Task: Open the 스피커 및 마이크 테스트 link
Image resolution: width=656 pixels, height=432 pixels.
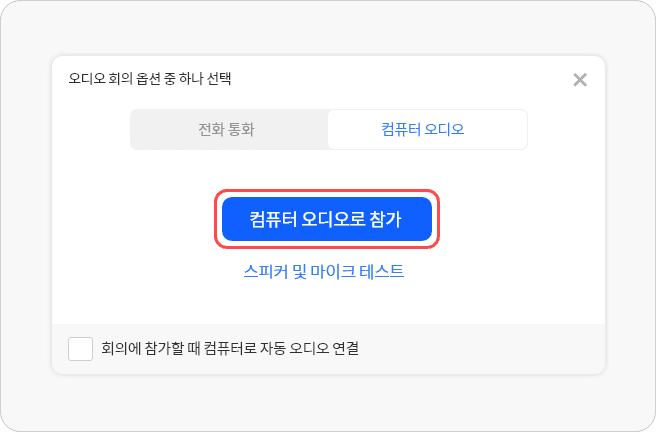Action: tap(324, 271)
